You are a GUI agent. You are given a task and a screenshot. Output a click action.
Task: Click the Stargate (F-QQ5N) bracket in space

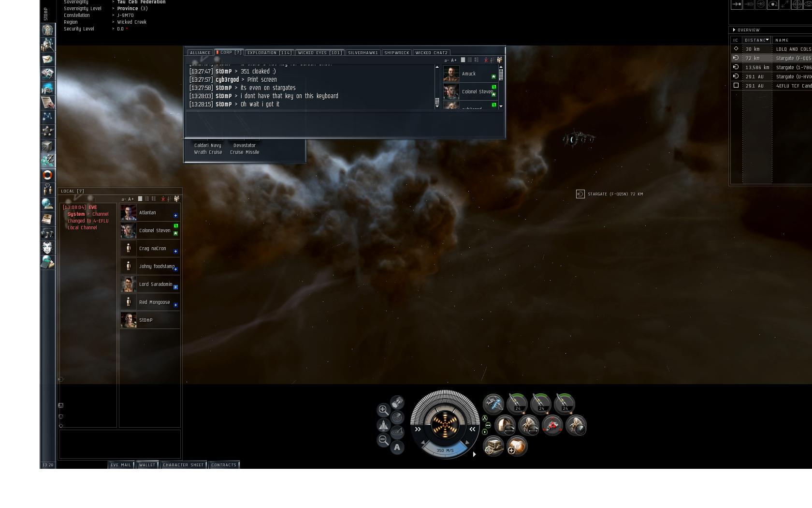(x=580, y=194)
